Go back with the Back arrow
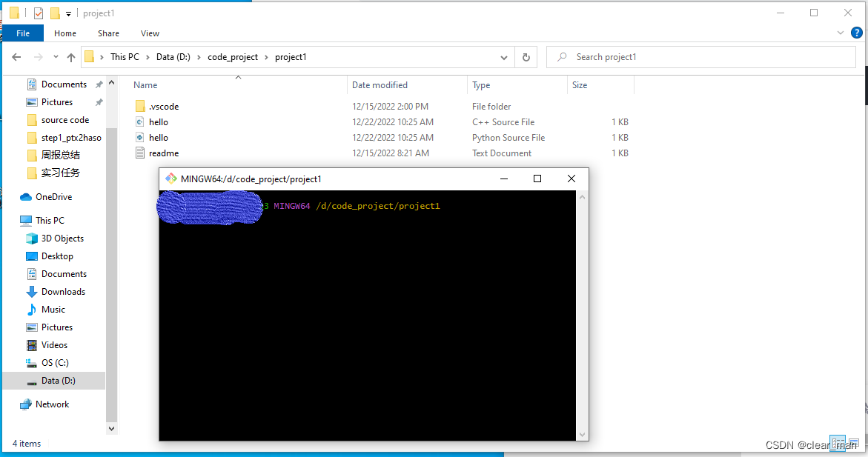The image size is (868, 457). [16, 57]
